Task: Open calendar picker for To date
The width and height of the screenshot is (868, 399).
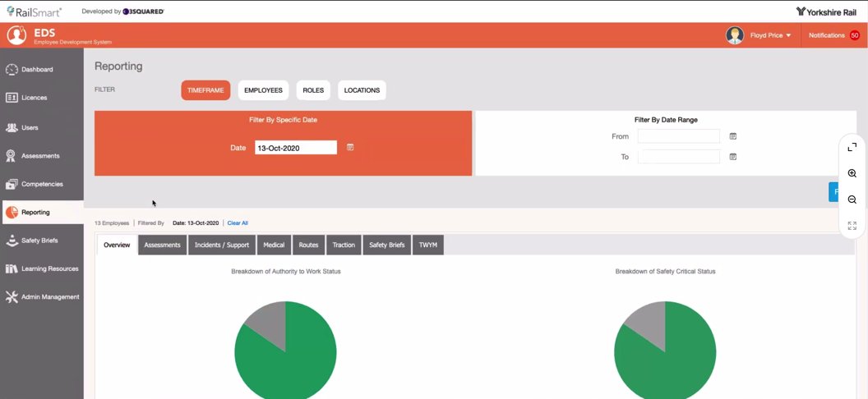Action: tap(733, 157)
